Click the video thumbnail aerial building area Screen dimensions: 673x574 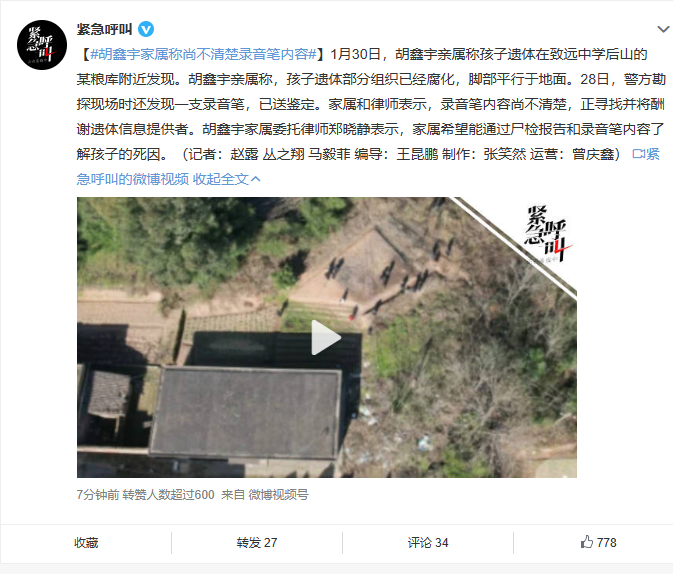(x=245, y=414)
